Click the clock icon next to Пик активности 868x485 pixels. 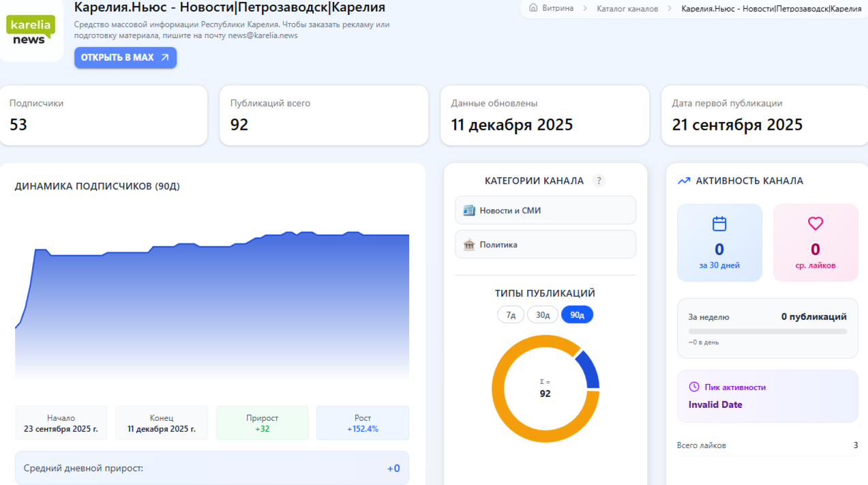(x=694, y=387)
